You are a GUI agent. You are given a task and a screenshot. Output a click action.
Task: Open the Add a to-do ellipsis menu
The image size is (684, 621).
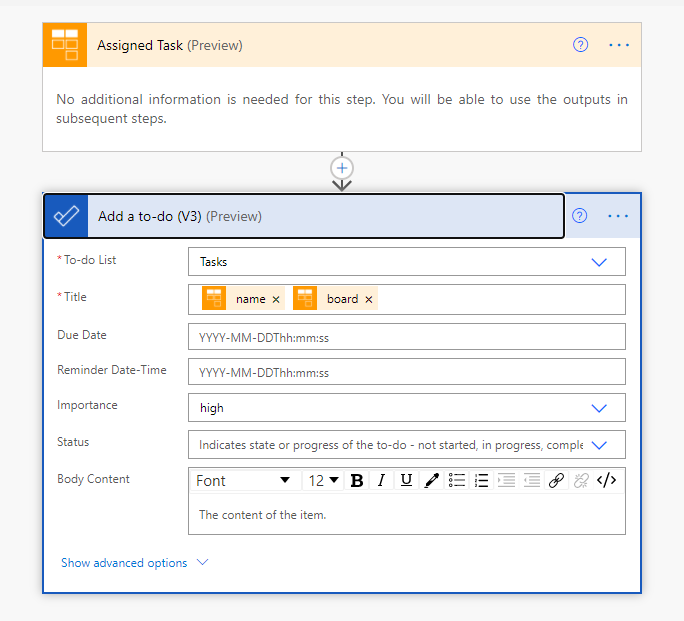[618, 216]
